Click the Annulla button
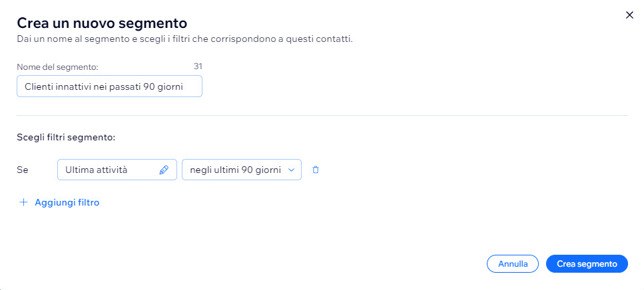The image size is (644, 290). click(513, 264)
